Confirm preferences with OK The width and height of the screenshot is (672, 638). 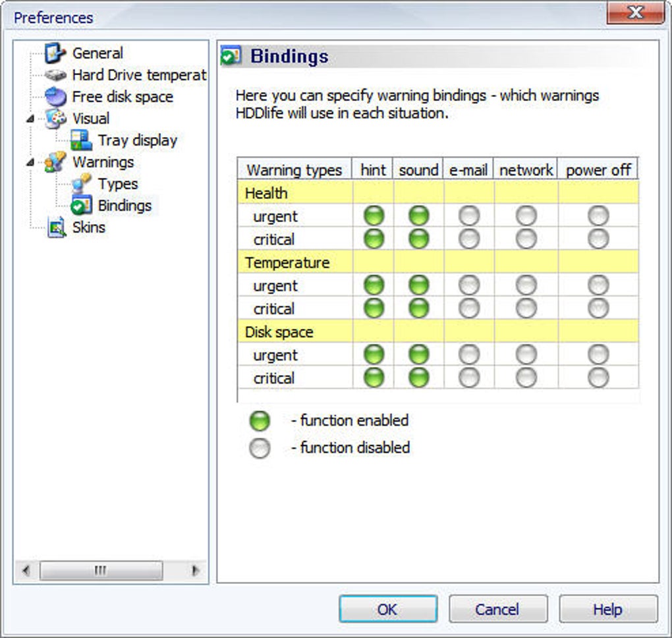387,608
